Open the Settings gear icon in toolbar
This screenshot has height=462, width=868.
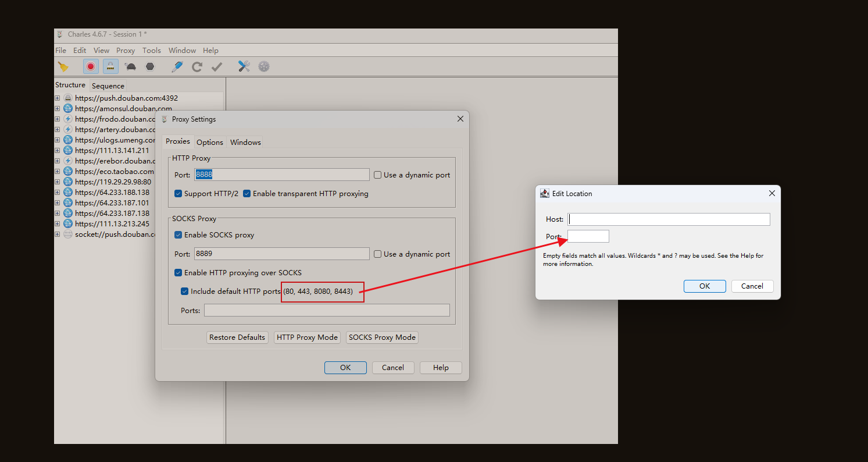coord(264,66)
